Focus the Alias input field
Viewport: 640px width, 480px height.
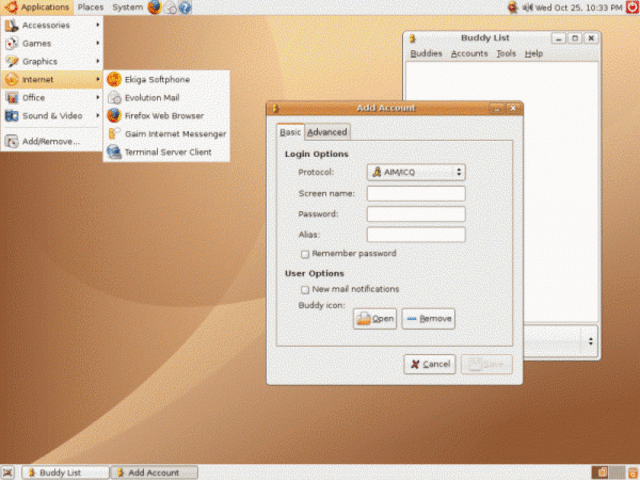point(416,235)
